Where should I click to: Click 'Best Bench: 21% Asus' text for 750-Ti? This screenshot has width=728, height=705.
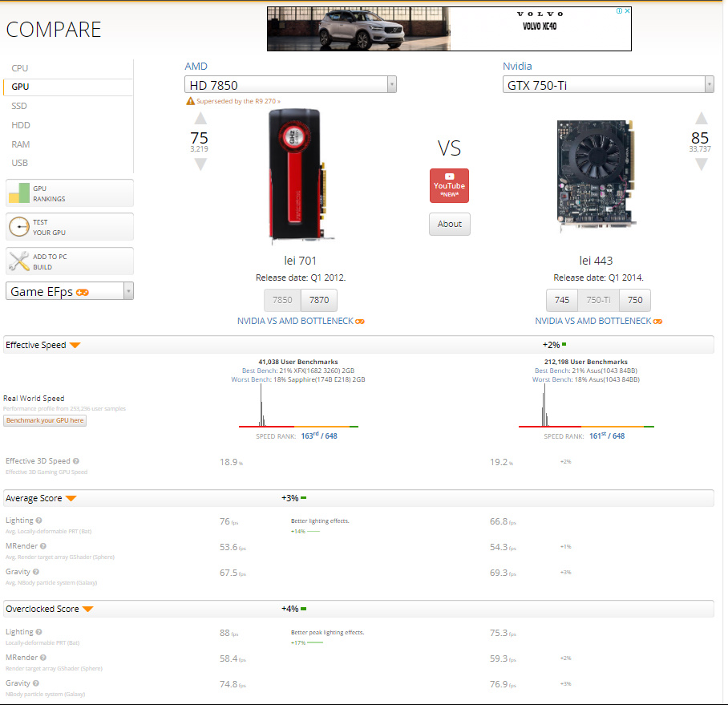(586, 371)
